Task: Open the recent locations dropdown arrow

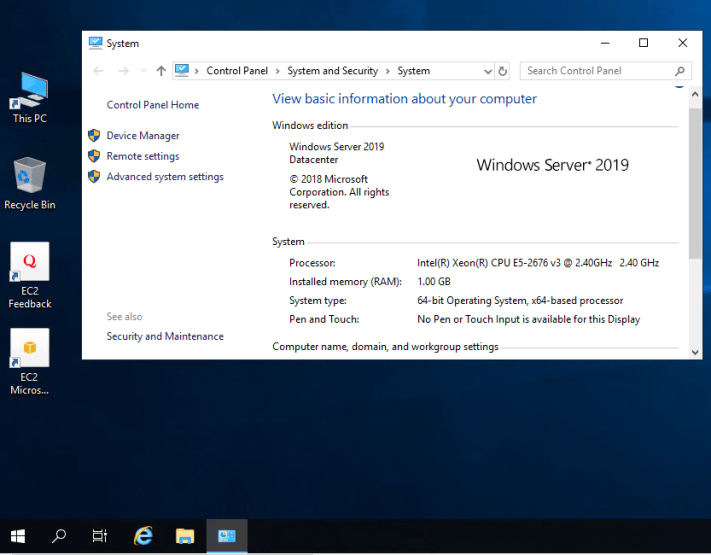Action: coord(144,71)
